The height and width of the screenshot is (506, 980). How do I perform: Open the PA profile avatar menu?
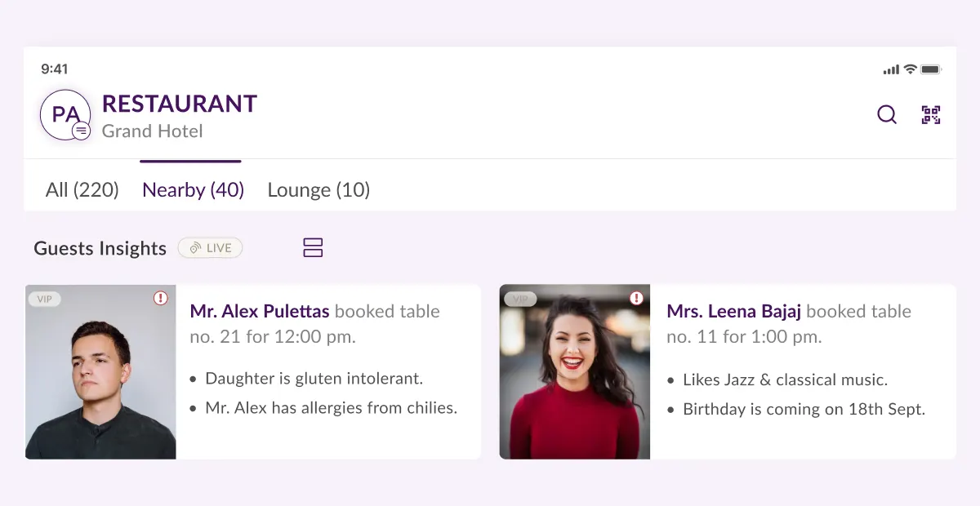coord(65,115)
